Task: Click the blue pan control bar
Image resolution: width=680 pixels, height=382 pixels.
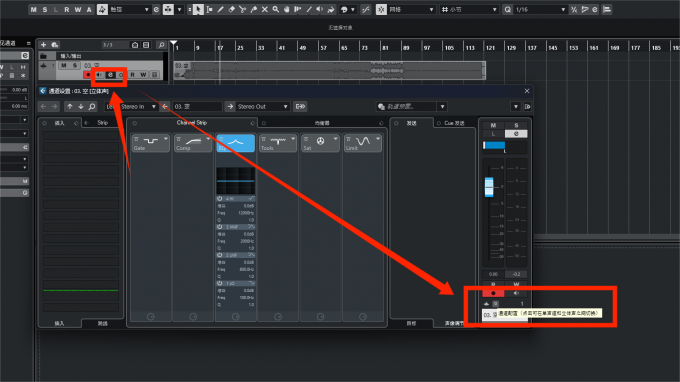Action: [x=494, y=145]
